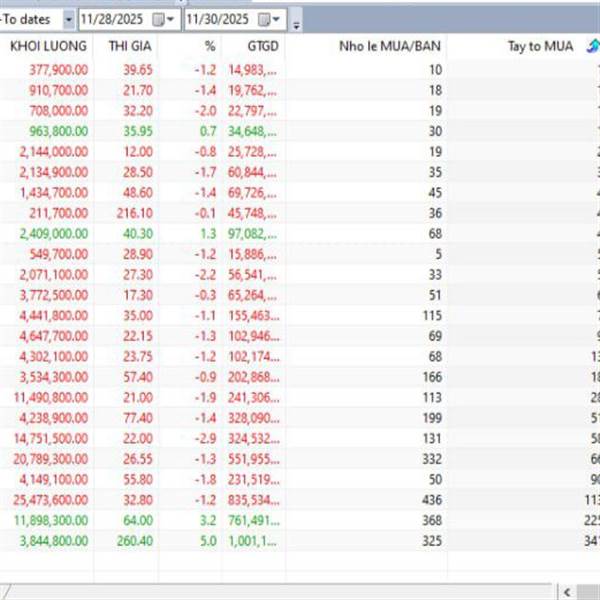Click GTGD cell starting 14,983
This screenshot has height=600, width=600.
(x=253, y=70)
